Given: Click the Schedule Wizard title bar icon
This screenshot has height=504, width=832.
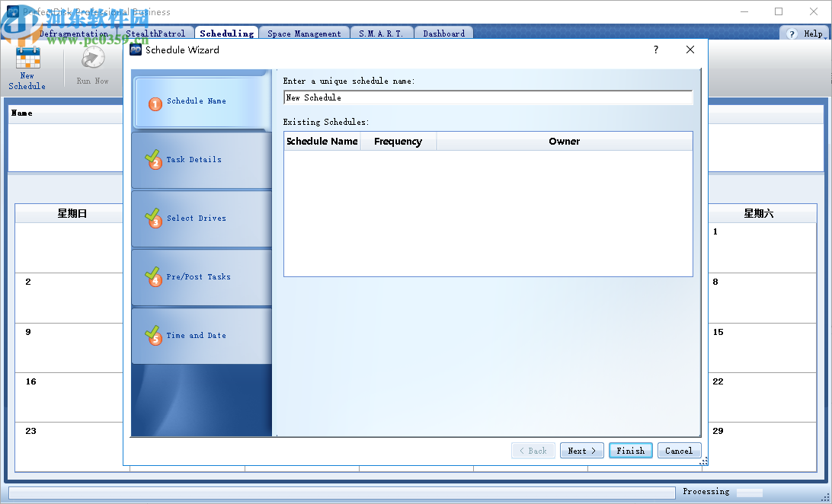Looking at the screenshot, I should coord(135,49).
